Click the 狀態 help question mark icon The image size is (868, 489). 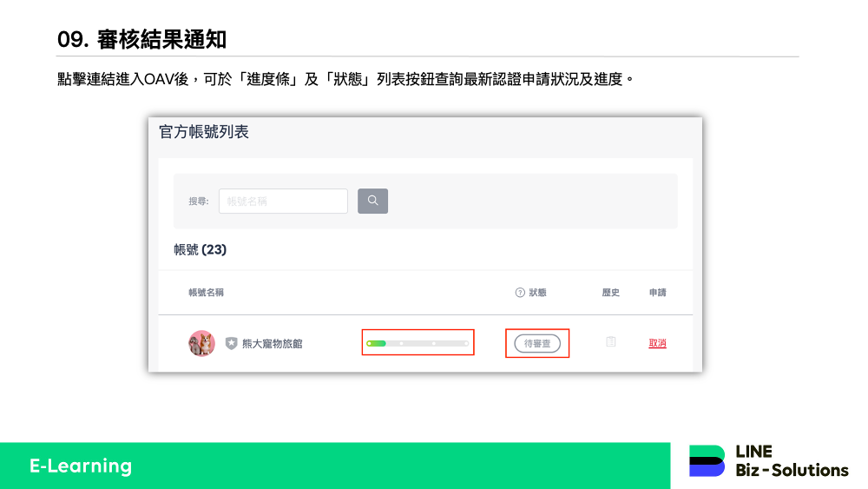click(520, 293)
